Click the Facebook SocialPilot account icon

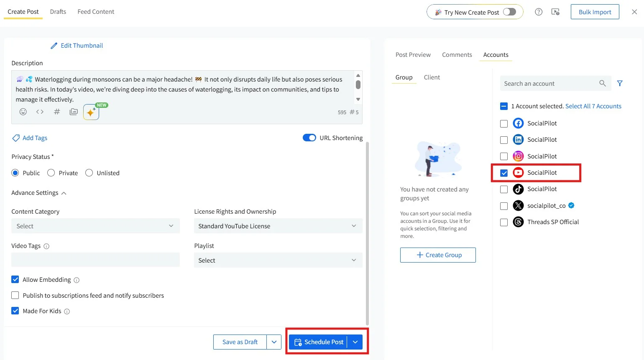[x=518, y=123]
